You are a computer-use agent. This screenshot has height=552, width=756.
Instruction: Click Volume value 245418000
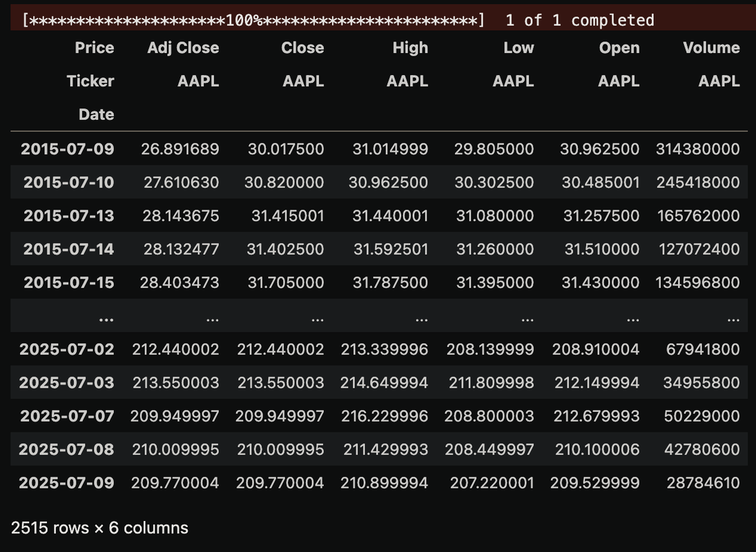pyautogui.click(x=698, y=182)
